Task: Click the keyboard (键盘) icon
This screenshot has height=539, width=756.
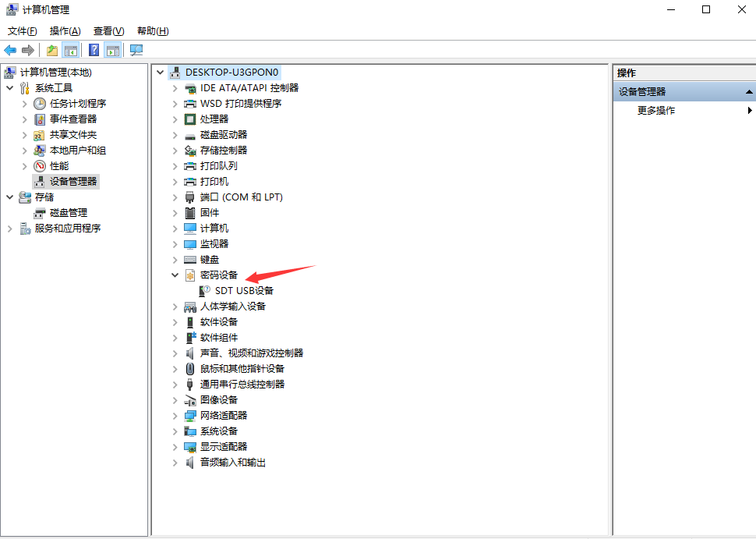Action: (x=190, y=260)
